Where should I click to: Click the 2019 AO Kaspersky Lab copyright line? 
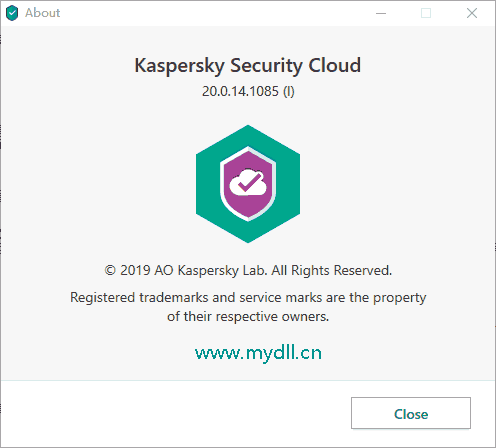pos(248,270)
